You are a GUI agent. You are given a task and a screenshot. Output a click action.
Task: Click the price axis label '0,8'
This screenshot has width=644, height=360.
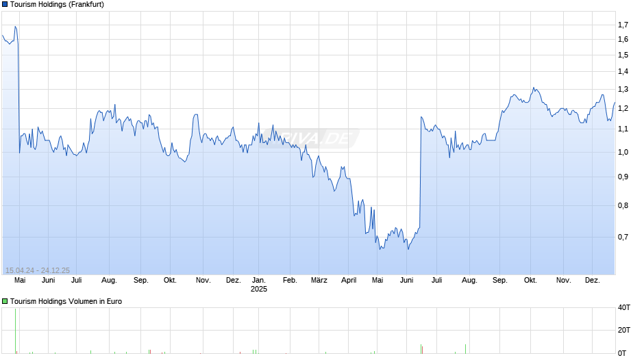pyautogui.click(x=623, y=205)
